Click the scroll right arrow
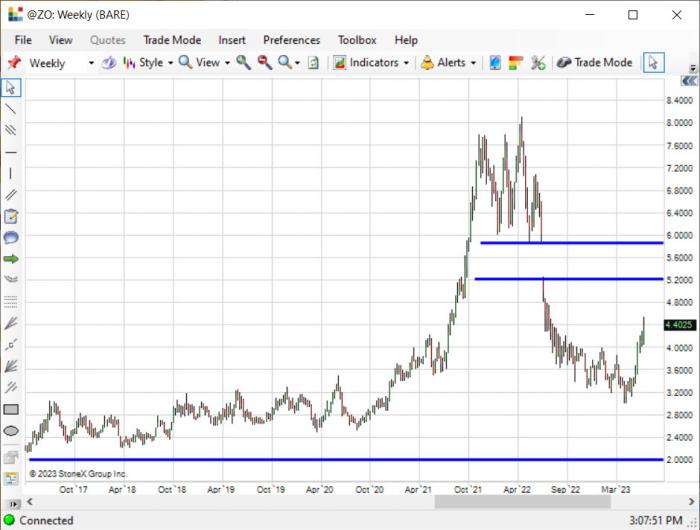The image size is (700, 530). tap(692, 502)
